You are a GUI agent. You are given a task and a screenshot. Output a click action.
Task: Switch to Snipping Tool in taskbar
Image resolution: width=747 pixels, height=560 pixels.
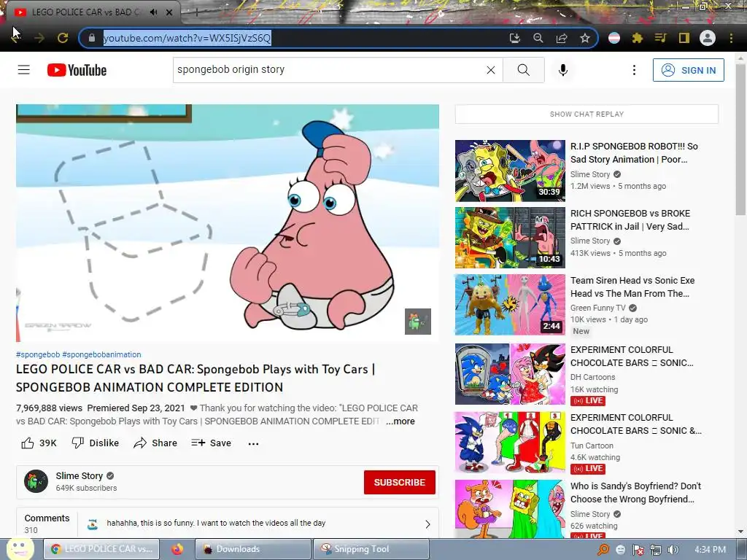[371, 549]
